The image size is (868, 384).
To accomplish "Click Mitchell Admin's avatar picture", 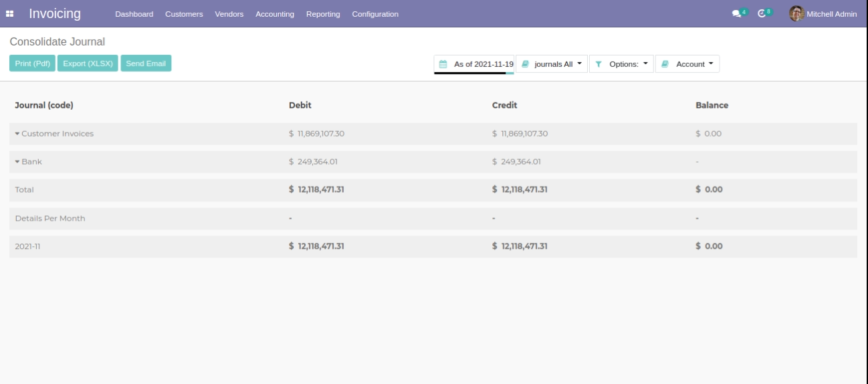I will coord(796,13).
